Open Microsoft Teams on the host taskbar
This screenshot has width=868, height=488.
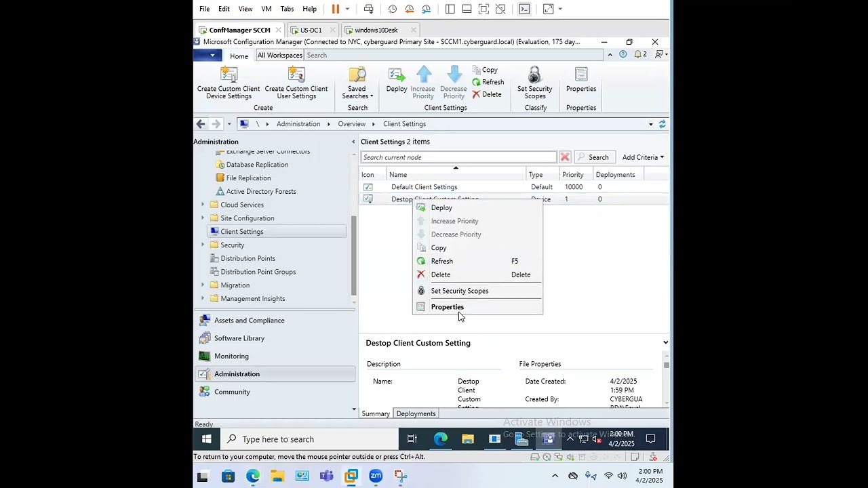pos(326,476)
